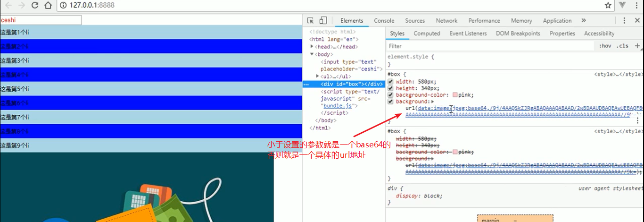Uncheck the background-color pink property

point(390,95)
